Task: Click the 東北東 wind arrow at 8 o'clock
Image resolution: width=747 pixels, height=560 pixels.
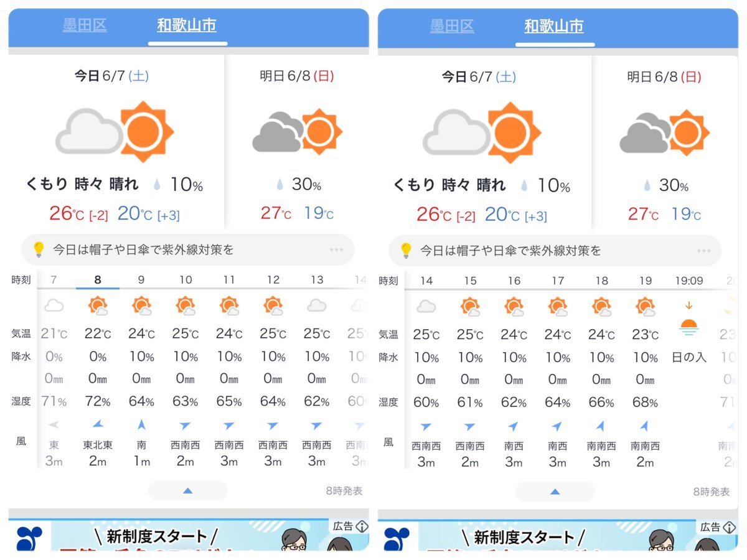Action: click(98, 424)
